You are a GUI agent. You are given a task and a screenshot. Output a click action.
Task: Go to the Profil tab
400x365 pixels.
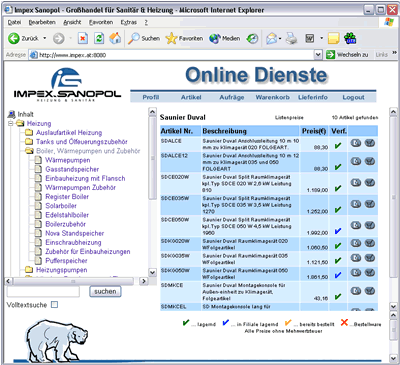151,97
